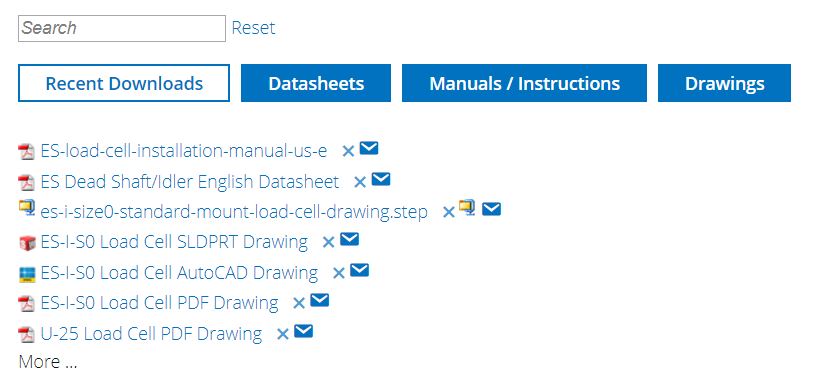Expand the list with More ...
The image size is (824, 381).
(x=48, y=362)
